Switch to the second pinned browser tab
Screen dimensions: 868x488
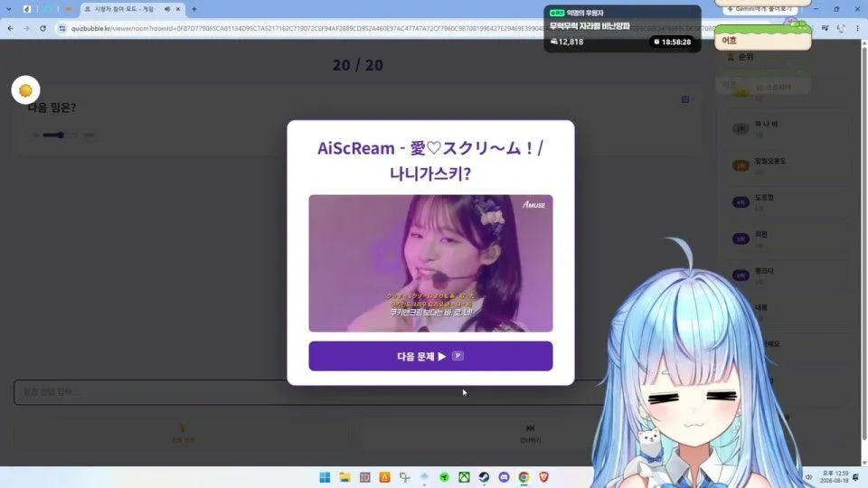pyautogui.click(x=48, y=9)
